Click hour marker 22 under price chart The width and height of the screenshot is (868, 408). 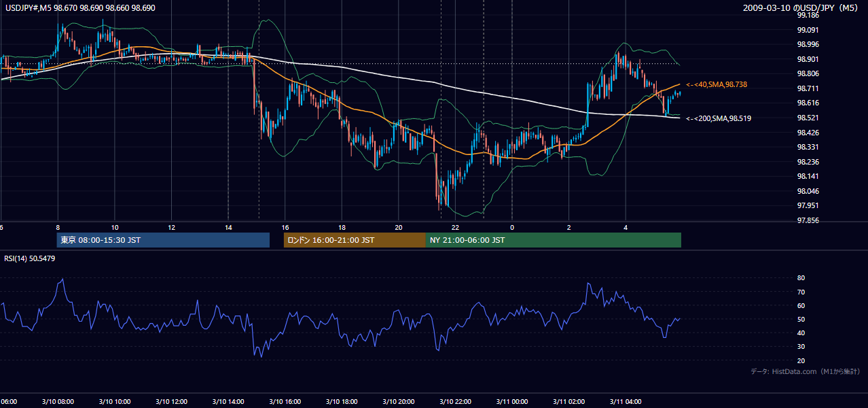455,227
